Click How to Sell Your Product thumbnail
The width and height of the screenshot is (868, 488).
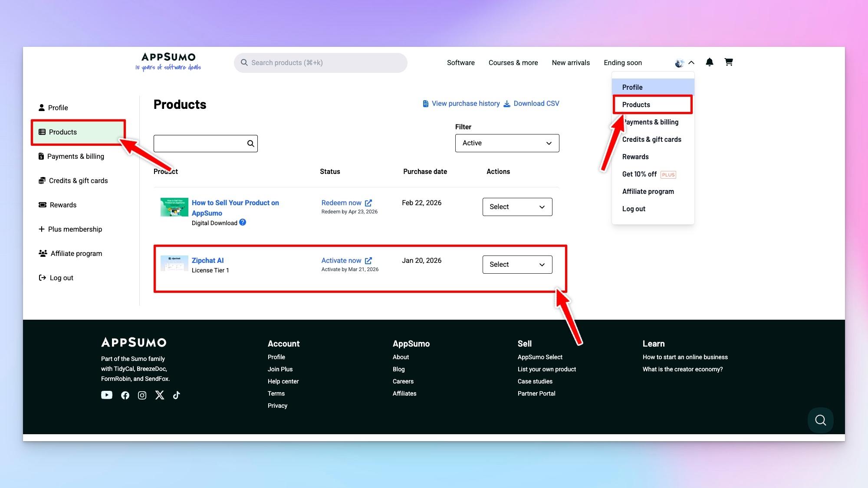(x=174, y=207)
